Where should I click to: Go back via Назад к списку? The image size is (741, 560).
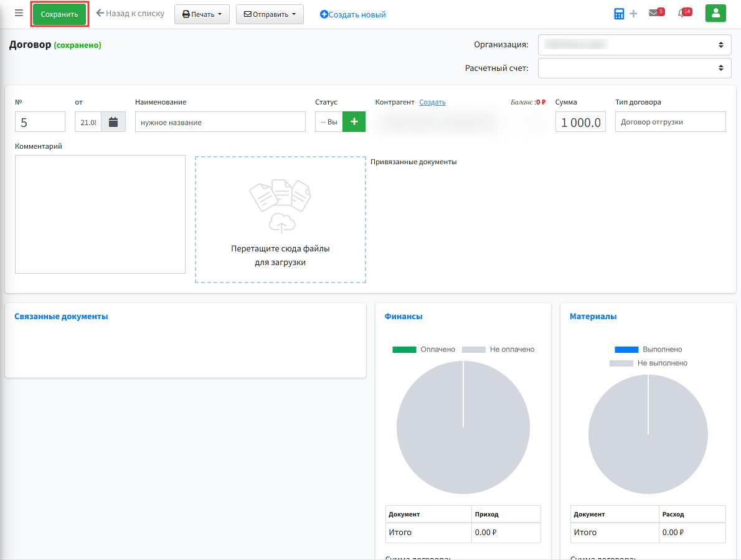tap(130, 13)
